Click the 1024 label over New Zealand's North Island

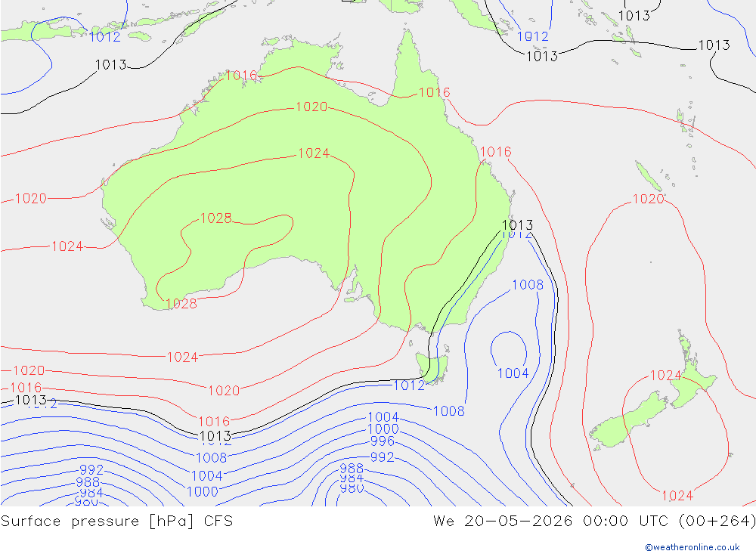tap(666, 375)
